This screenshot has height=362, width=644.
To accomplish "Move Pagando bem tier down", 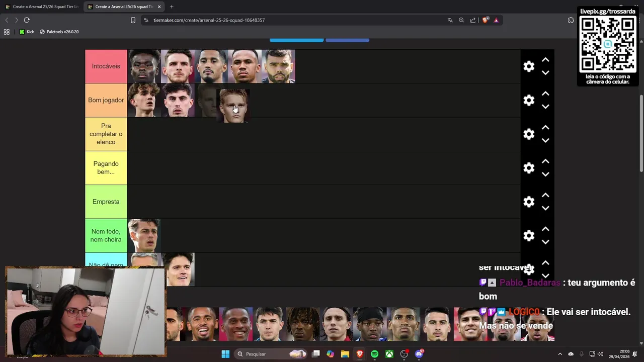I will [x=545, y=174].
